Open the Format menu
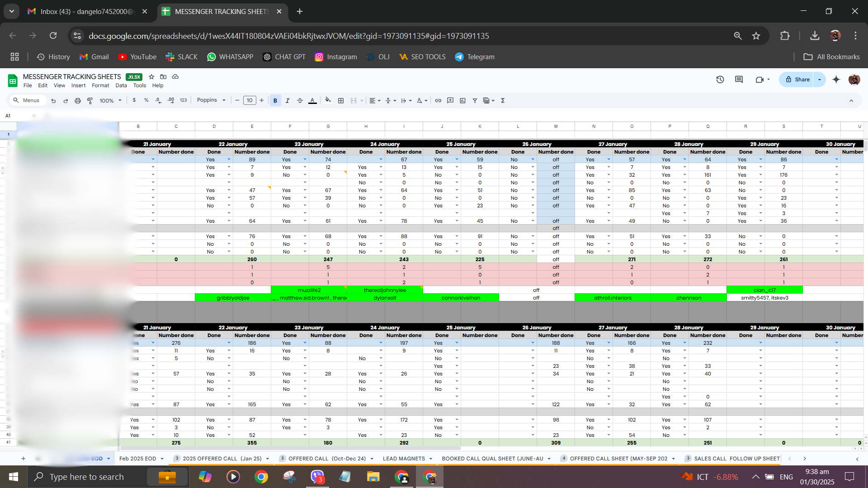The width and height of the screenshot is (868, 488). (x=100, y=85)
